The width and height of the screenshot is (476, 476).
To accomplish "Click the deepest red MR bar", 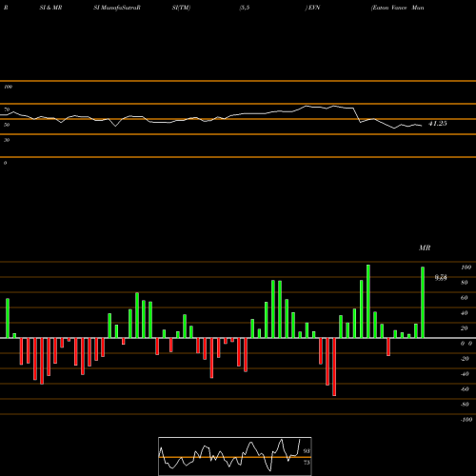I will pyautogui.click(x=334, y=367).
